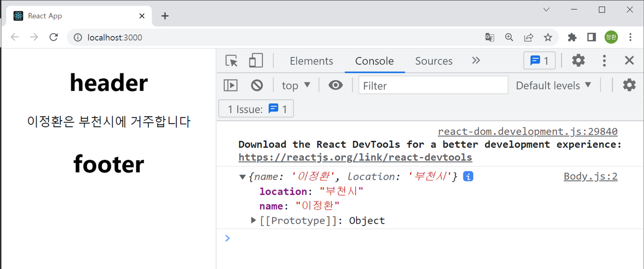644x269 pixels.
Task: Open the zoom magnifier icon in address bar
Action: click(509, 37)
